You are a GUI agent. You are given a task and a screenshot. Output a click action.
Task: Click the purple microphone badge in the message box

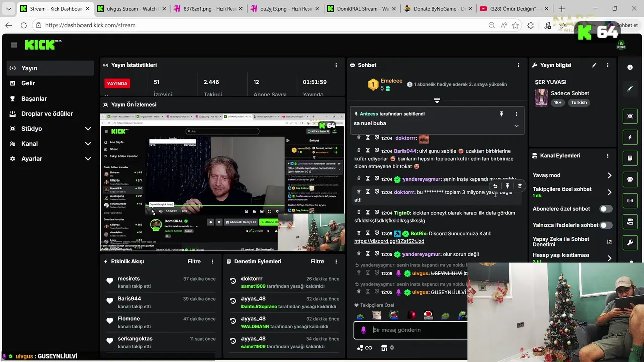[363, 330]
